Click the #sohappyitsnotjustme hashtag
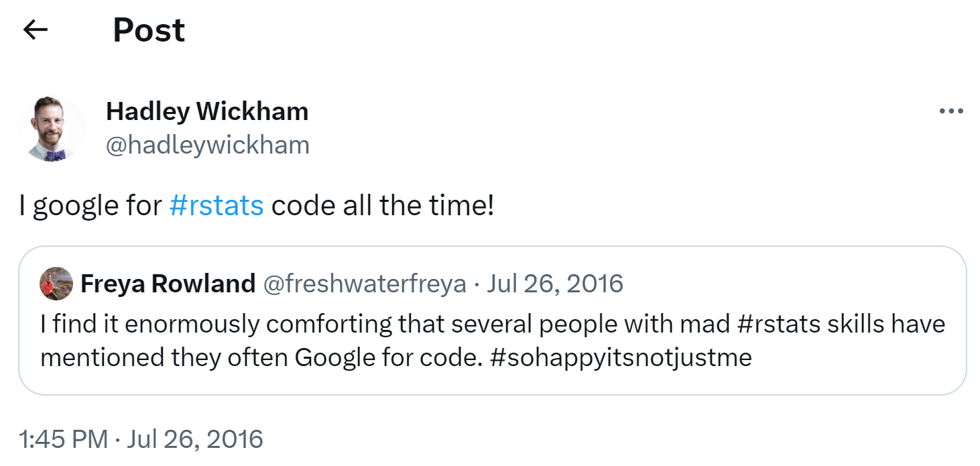 (x=621, y=357)
